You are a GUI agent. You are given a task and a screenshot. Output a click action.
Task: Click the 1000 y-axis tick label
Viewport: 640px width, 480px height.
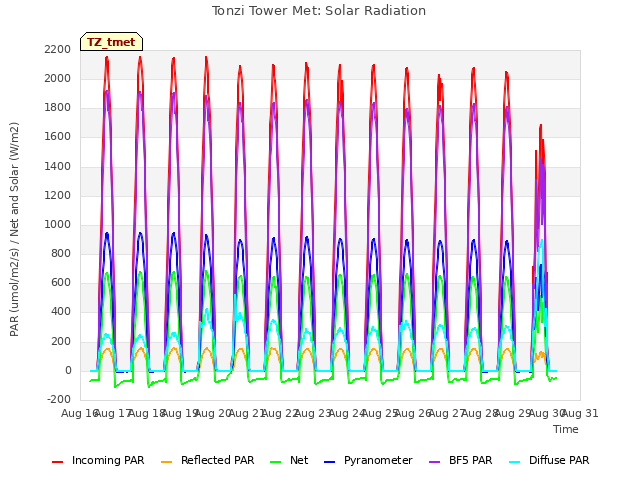pyautogui.click(x=58, y=224)
